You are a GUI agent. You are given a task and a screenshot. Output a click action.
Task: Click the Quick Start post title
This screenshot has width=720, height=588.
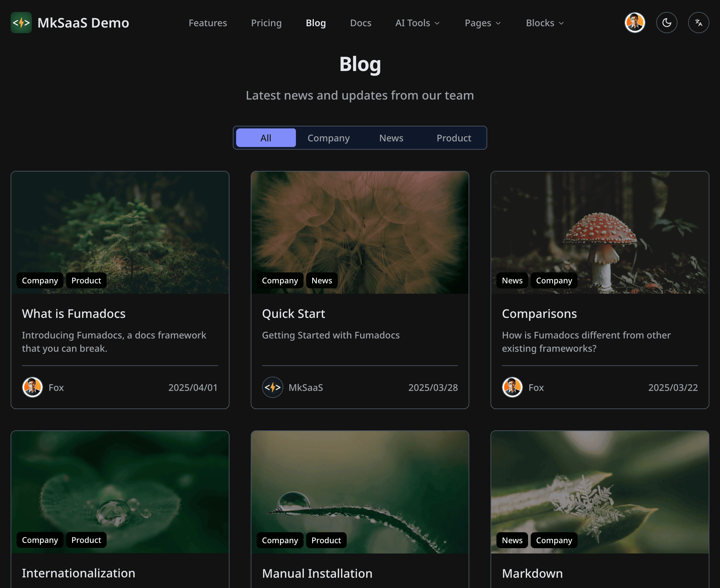pos(294,314)
